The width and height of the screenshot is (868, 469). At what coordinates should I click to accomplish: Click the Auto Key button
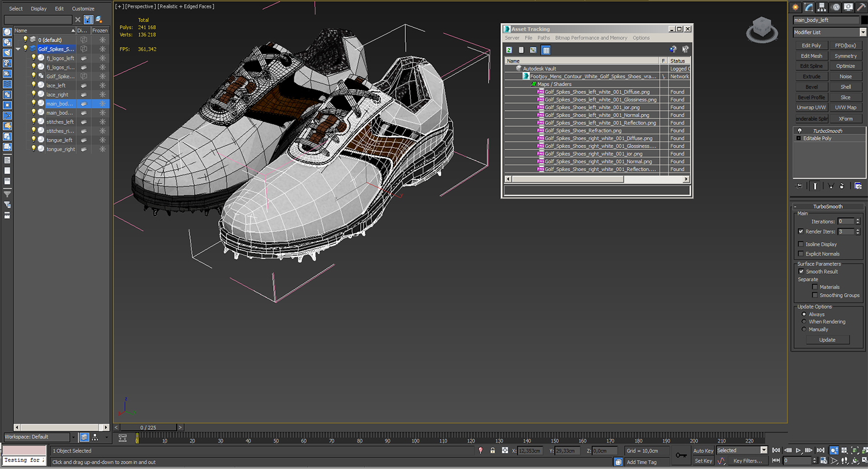(703, 451)
